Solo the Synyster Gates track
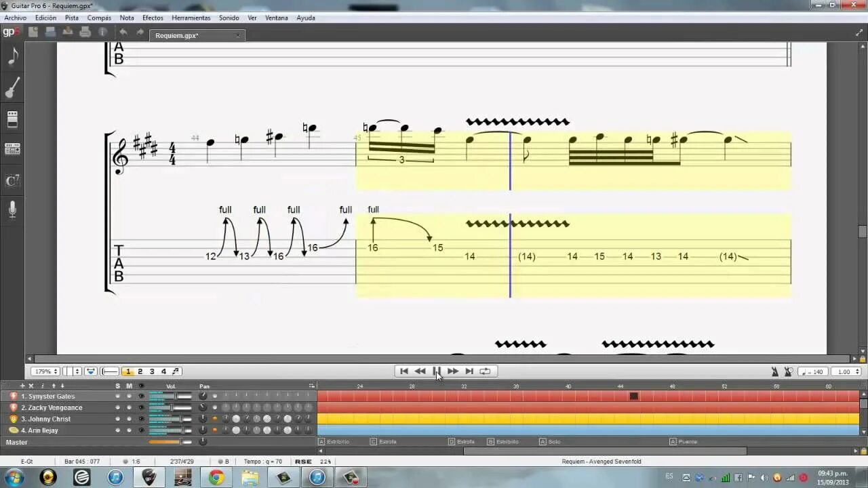Screen dimensions: 868x488 click(117, 396)
